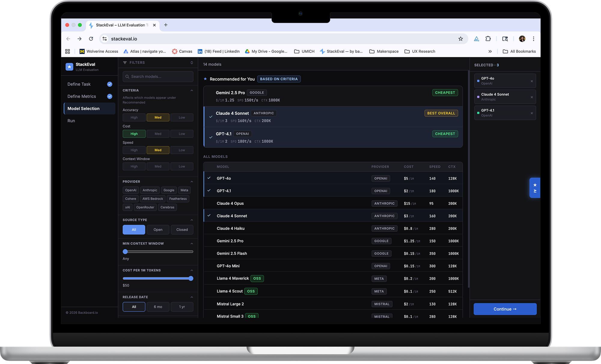This screenshot has width=601, height=364.
Task: Deselect the recommended GPT-4.1 card
Action: point(333,137)
